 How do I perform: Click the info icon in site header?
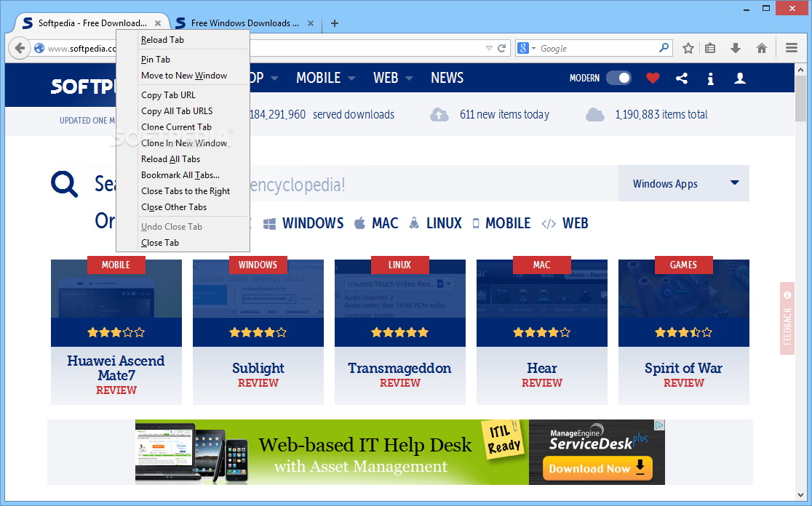coord(711,79)
